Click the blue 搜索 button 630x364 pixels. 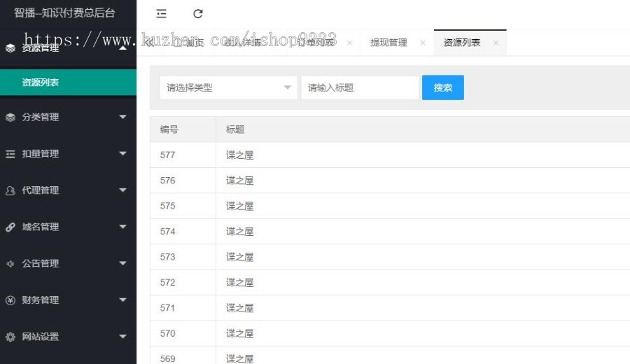pos(443,87)
